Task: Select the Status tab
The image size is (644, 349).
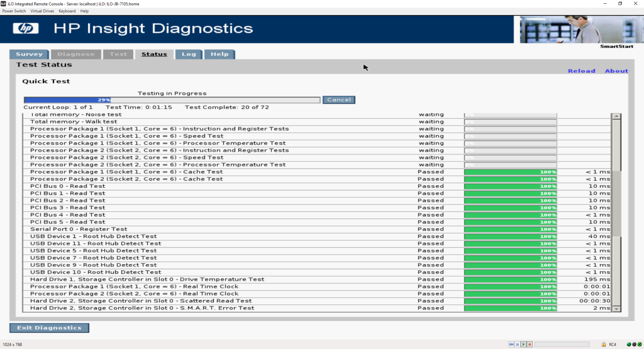Action: (154, 54)
